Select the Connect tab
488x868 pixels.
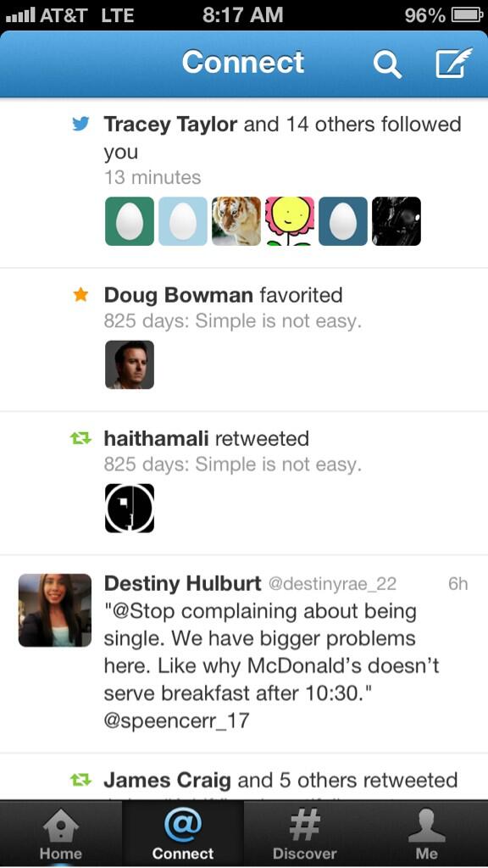[x=183, y=834]
